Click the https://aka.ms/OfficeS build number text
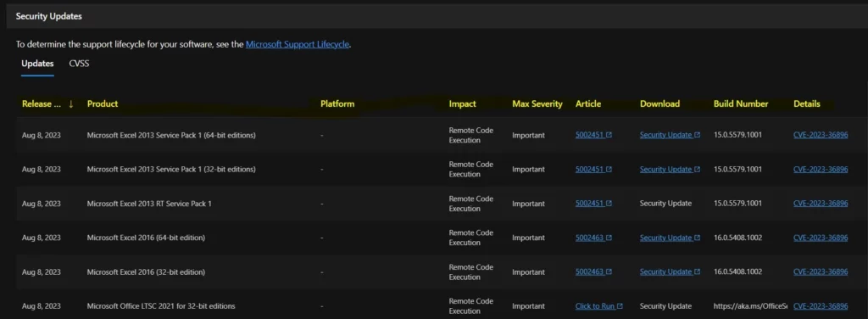Image resolution: width=868 pixels, height=319 pixels. 750,306
